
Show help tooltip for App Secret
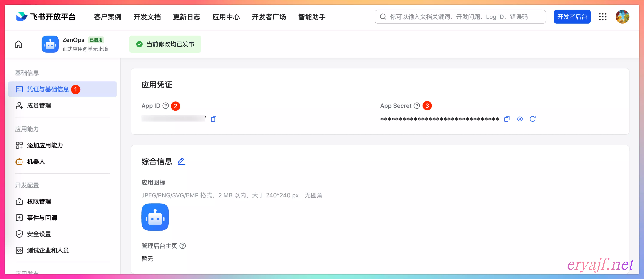[x=416, y=106]
